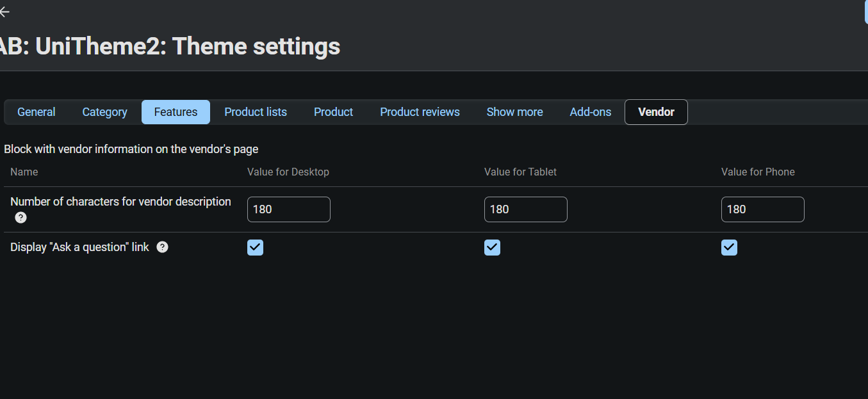
Task: Switch to Product reviews tab
Action: (420, 112)
